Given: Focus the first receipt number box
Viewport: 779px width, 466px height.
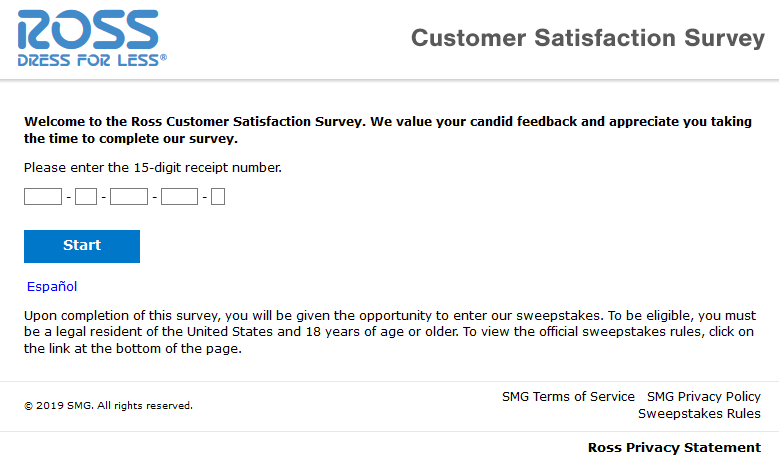Looking at the screenshot, I should pyautogui.click(x=43, y=197).
